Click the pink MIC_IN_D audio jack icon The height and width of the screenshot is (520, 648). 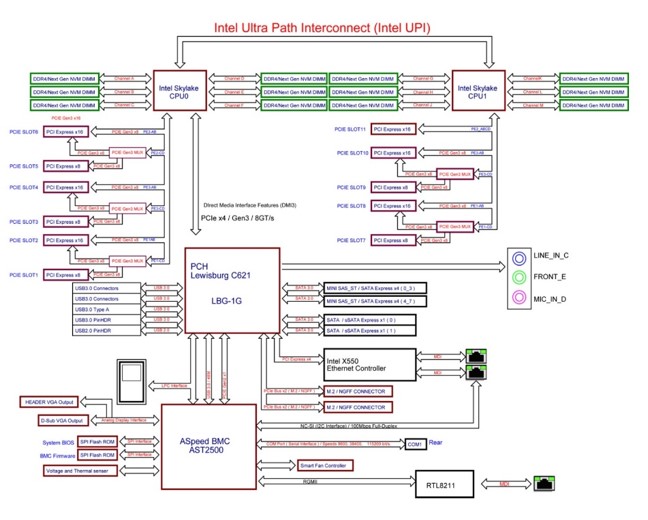519,297
